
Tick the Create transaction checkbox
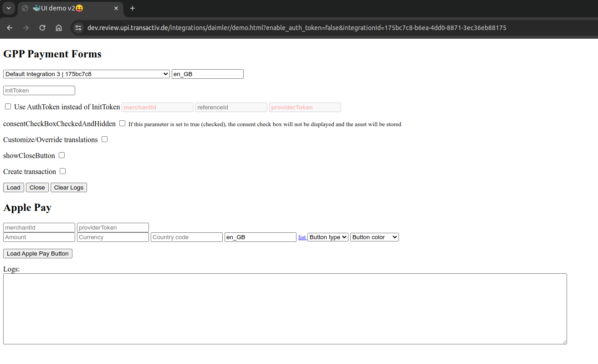point(62,171)
